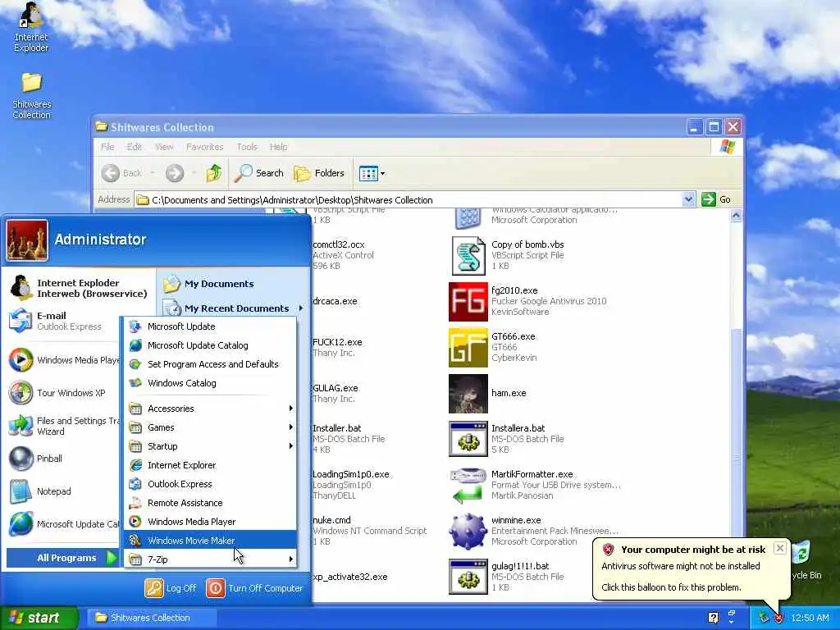Click the Go button

(x=716, y=199)
